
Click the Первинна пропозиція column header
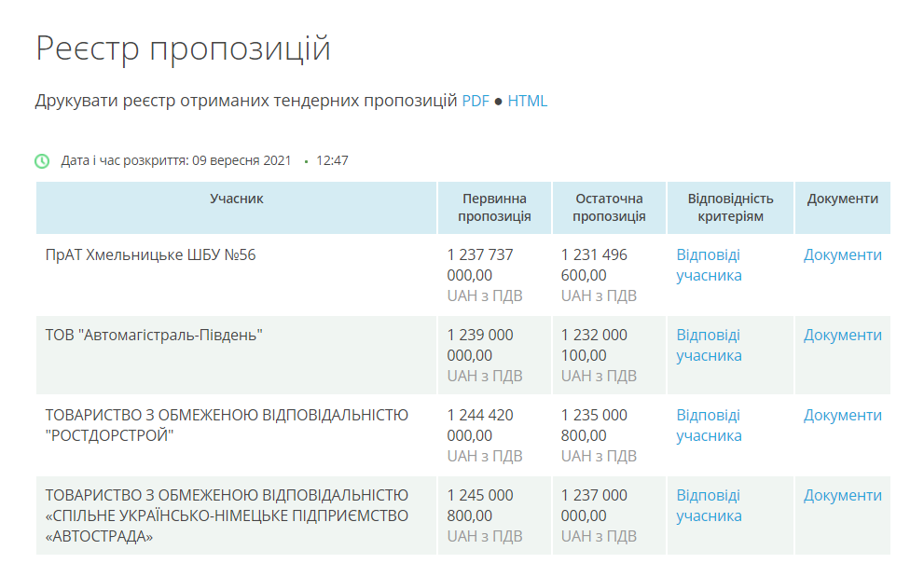[494, 208]
